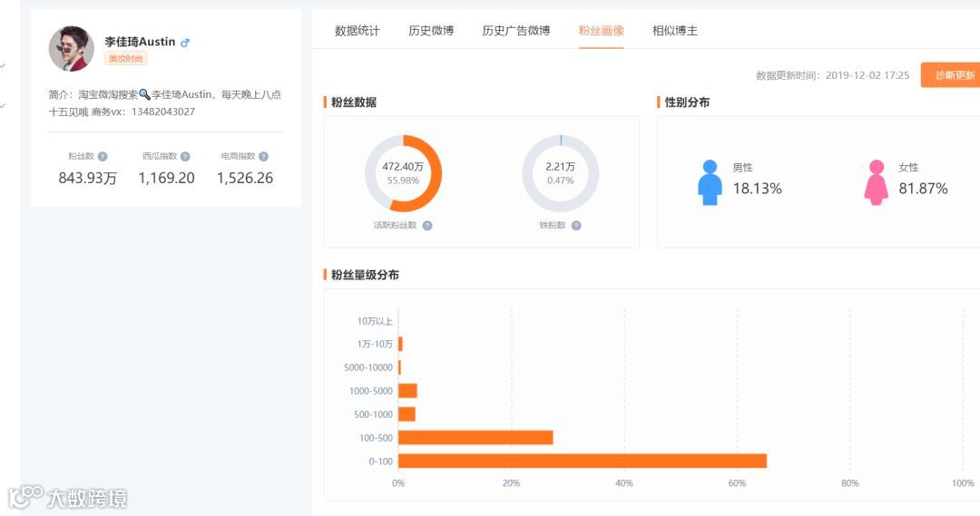The width and height of the screenshot is (980, 516).
Task: Click the 0-100 bar in the chart
Action: (x=583, y=461)
